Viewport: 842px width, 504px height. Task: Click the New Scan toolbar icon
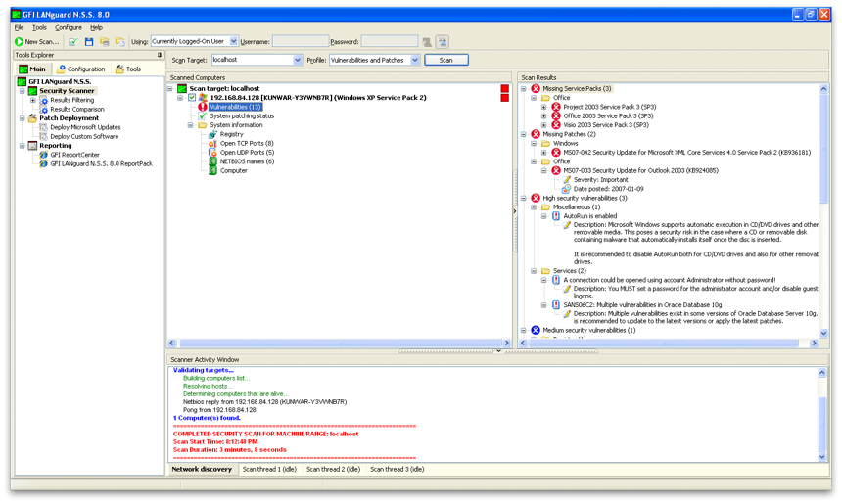19,42
